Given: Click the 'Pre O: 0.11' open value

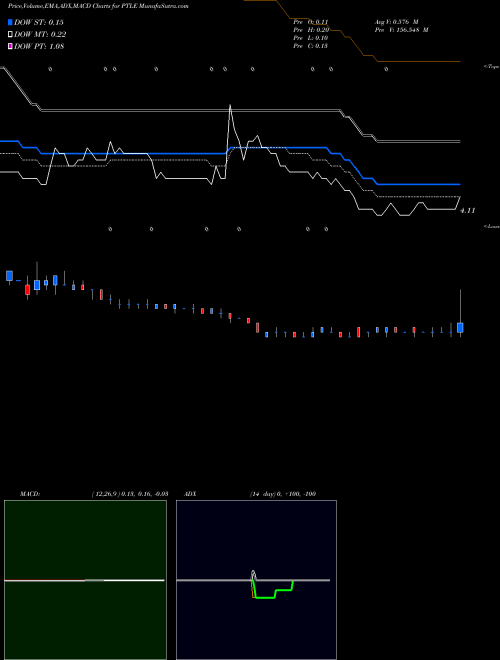Looking at the screenshot, I should pyautogui.click(x=311, y=21).
